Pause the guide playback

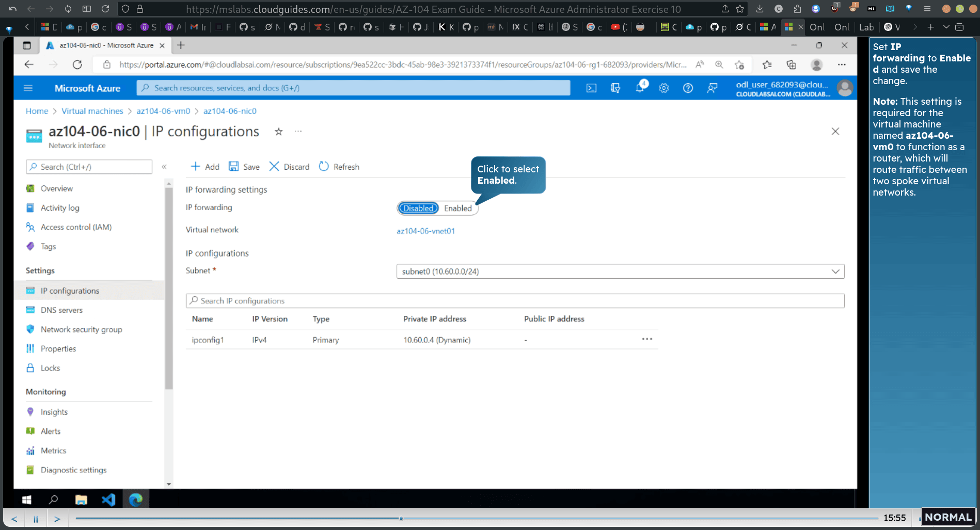tap(36, 519)
